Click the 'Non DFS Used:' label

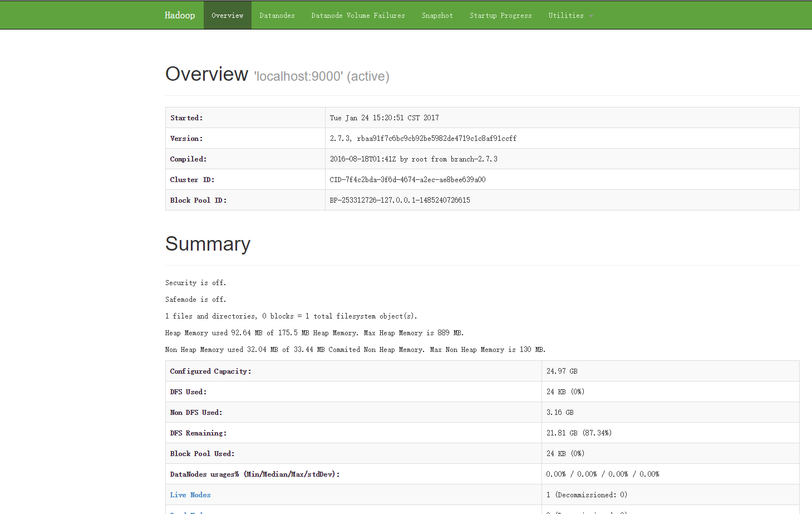coord(196,412)
